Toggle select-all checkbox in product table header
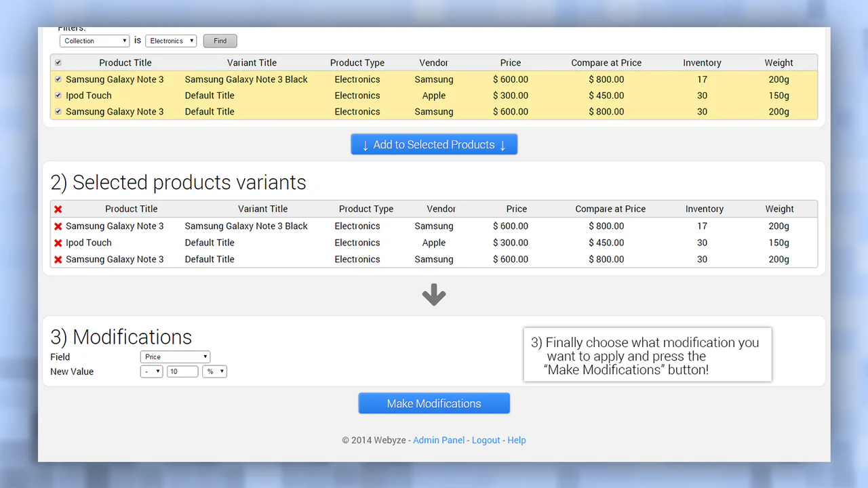The height and width of the screenshot is (488, 868). (58, 63)
